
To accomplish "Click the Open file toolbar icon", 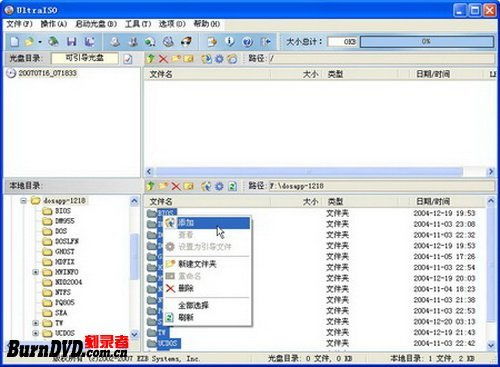I will pyautogui.click(x=29, y=42).
